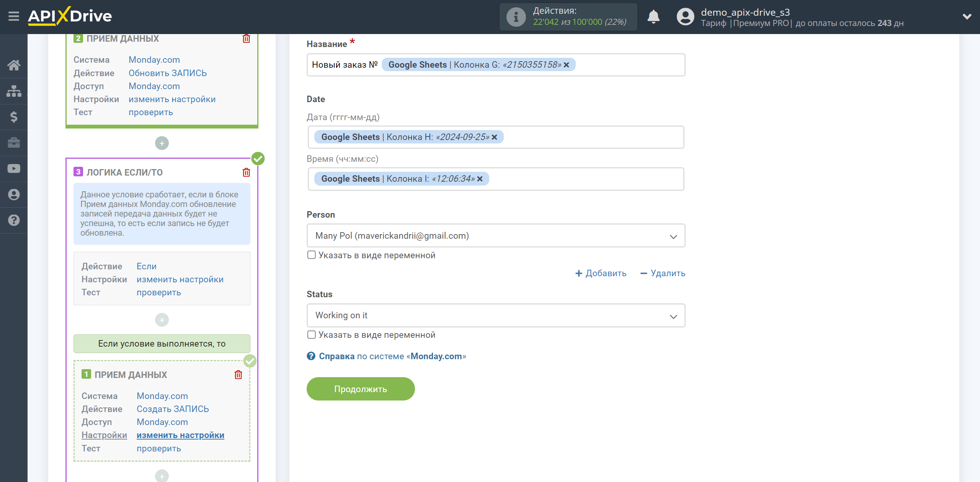The height and width of the screenshot is (482, 980).
Task: Expand the account menu chevron
Action: (x=967, y=16)
